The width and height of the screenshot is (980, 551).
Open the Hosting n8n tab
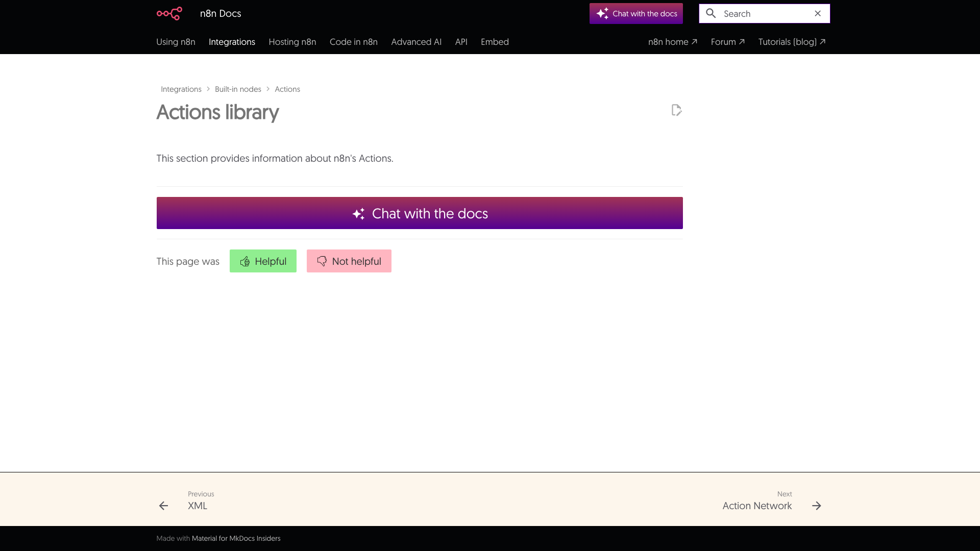pos(292,42)
